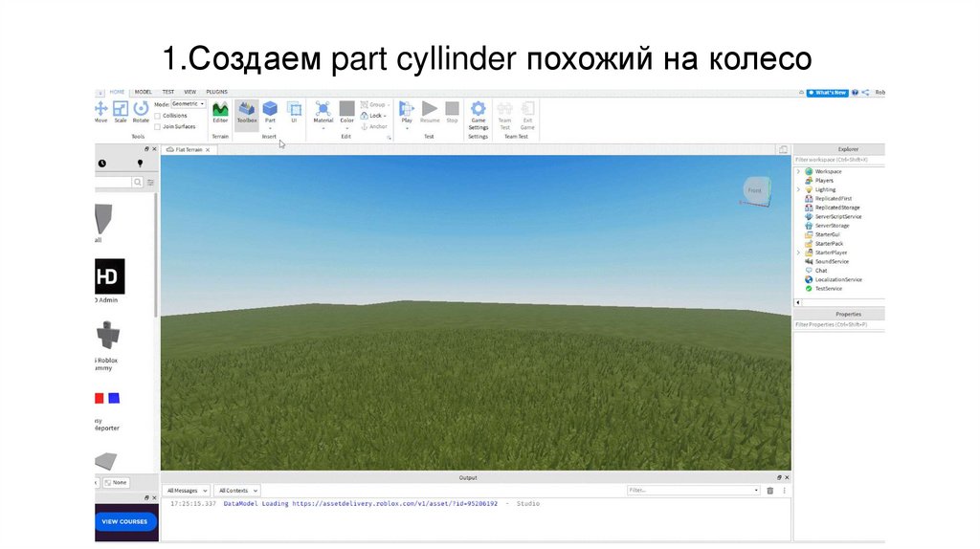
Task: Select ServerScriptService in the Explorer
Action: (838, 217)
